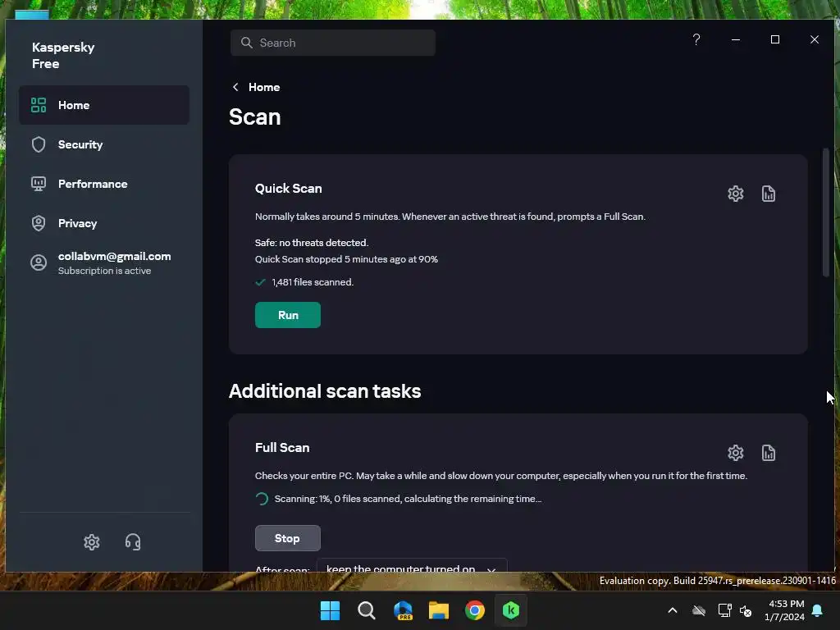Open Windows taskbar search
The image size is (840, 630).
click(367, 610)
